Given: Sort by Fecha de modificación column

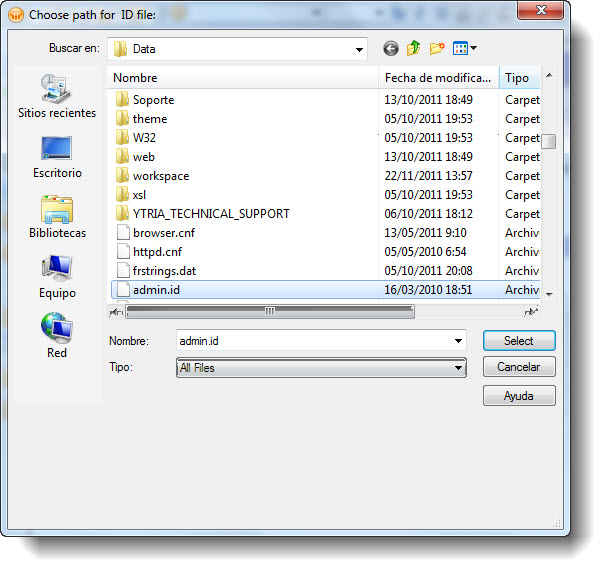Looking at the screenshot, I should 438,78.
